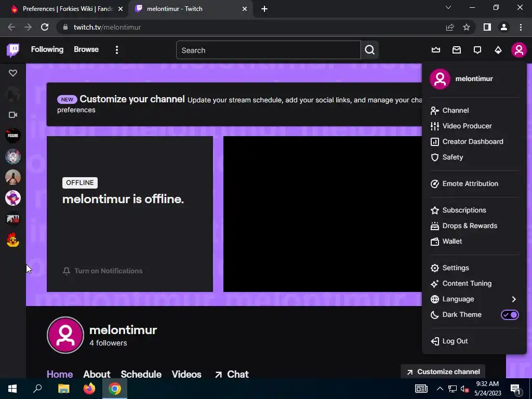Reload the page
Image resolution: width=532 pixels, height=399 pixels.
click(45, 27)
